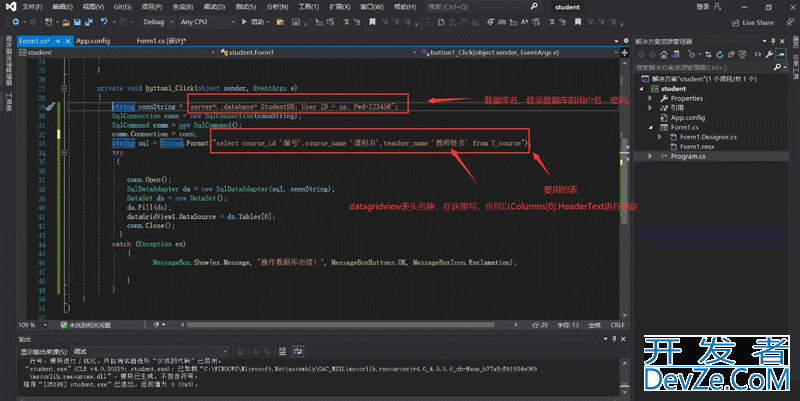Undo the last edit with the undo arrow
Screen dimensions: 800x401
pos(104,22)
